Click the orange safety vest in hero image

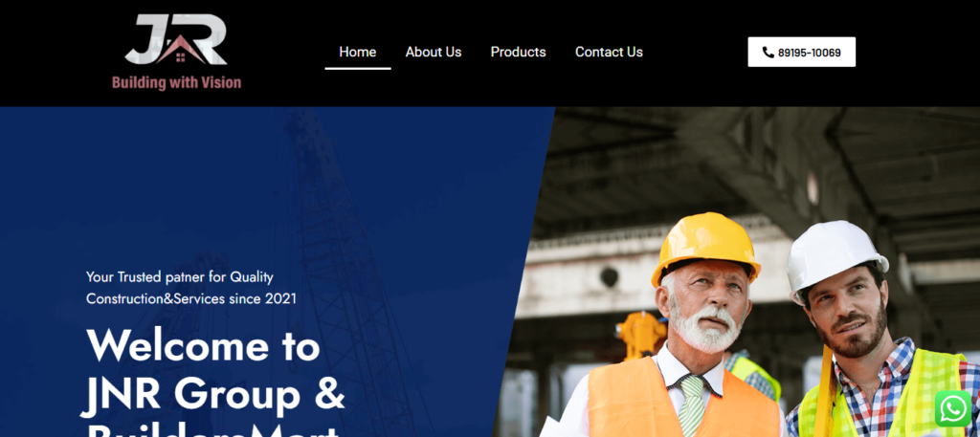(x=681, y=400)
